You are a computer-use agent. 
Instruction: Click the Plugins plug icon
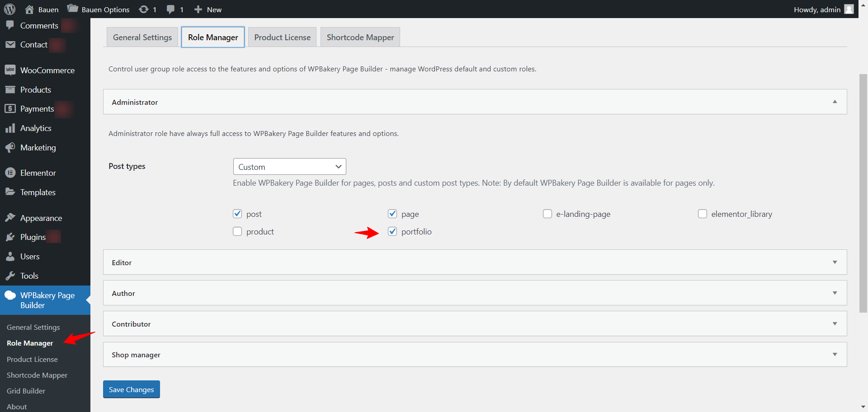click(10, 237)
